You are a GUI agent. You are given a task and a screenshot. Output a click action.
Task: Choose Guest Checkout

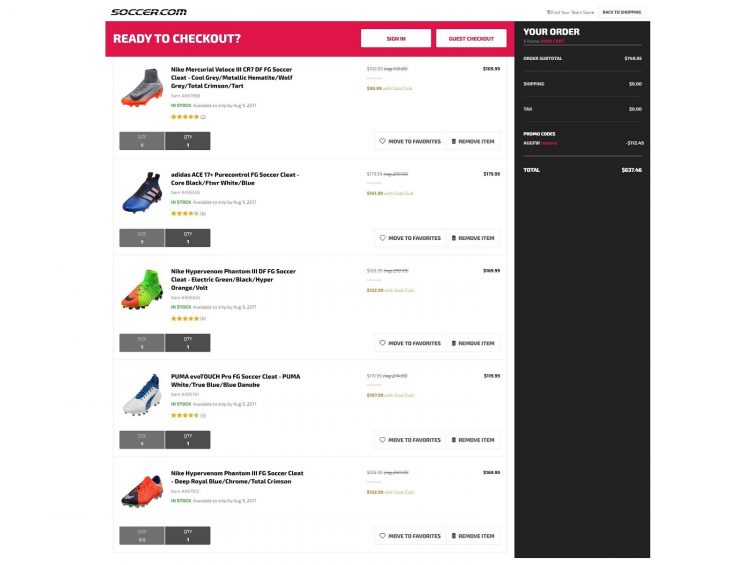click(471, 38)
